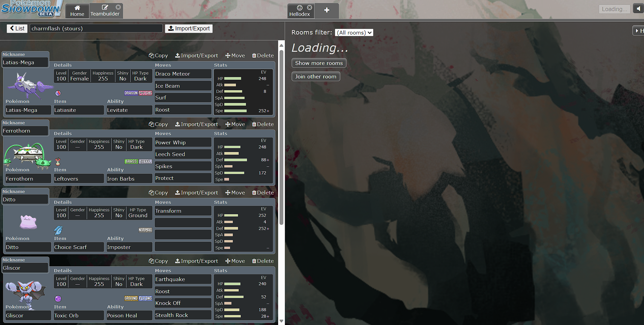644x325 pixels.
Task: Click Pokémon Showdown logo
Action: click(x=32, y=8)
